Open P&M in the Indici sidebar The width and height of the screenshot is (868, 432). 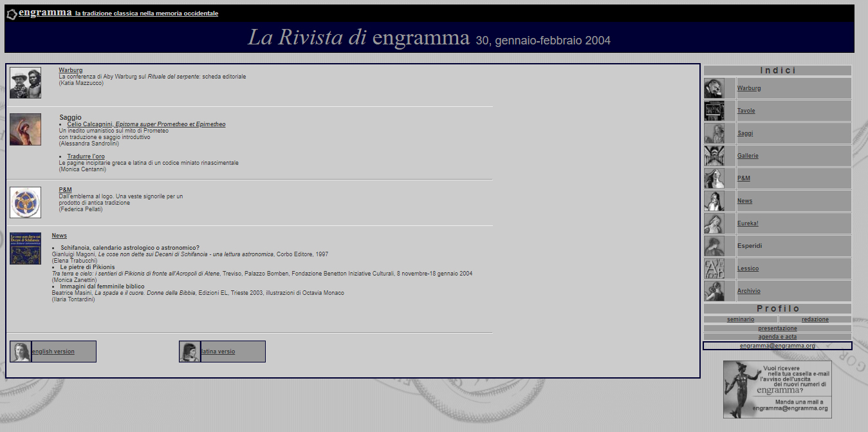(744, 178)
